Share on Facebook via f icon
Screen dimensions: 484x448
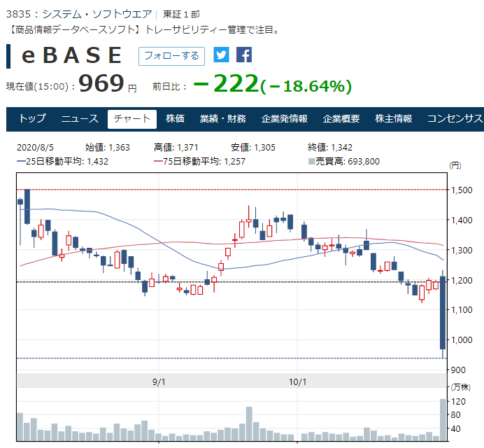(244, 55)
